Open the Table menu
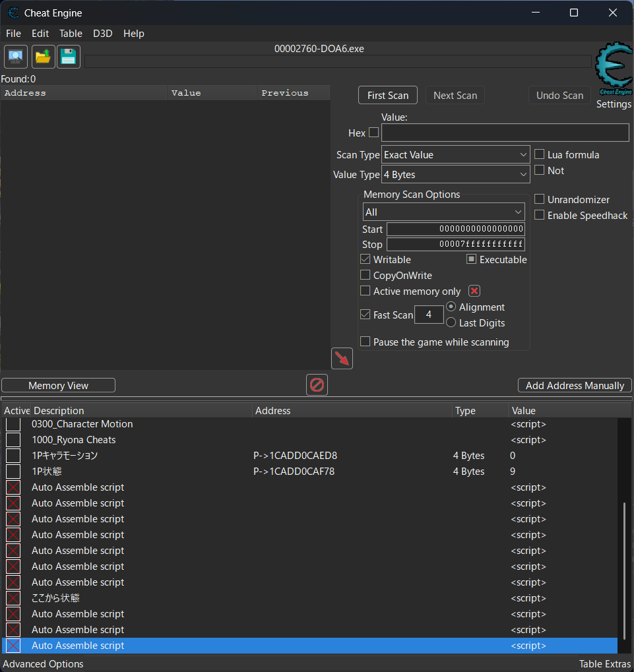634x672 pixels. click(71, 34)
